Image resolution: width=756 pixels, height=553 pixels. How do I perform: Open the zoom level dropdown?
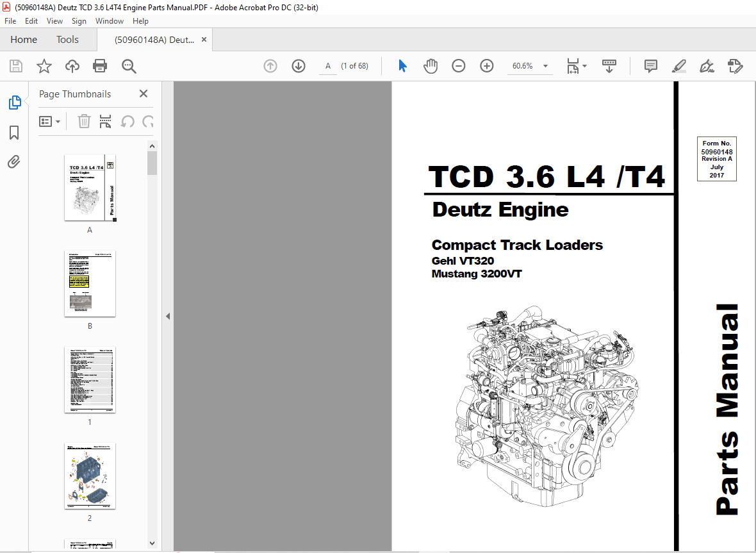point(545,66)
